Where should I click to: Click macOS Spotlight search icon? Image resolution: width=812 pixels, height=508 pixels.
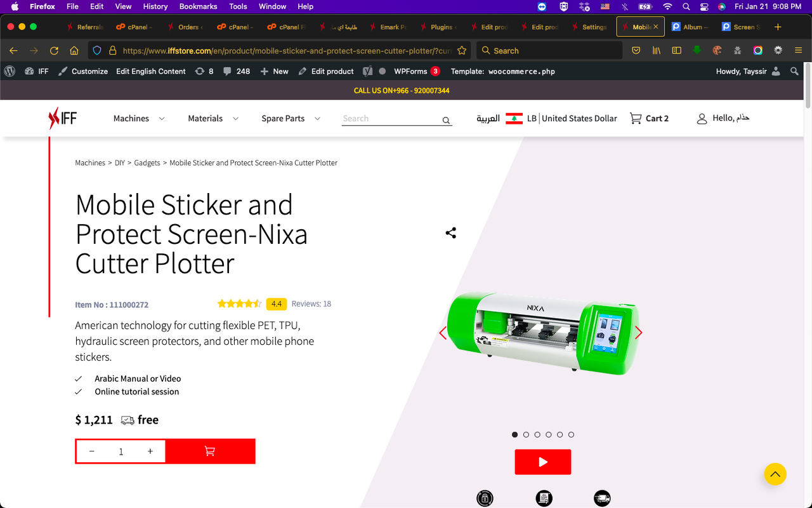tap(686, 6)
